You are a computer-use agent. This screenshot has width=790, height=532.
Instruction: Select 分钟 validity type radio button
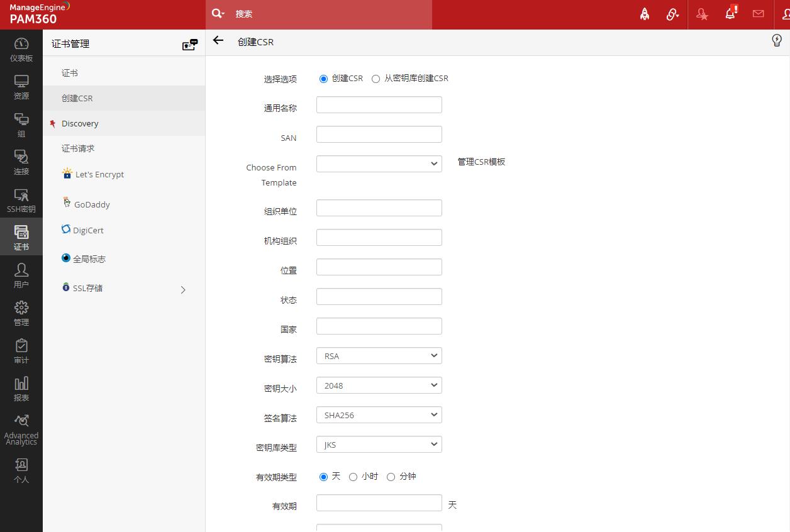click(x=391, y=477)
